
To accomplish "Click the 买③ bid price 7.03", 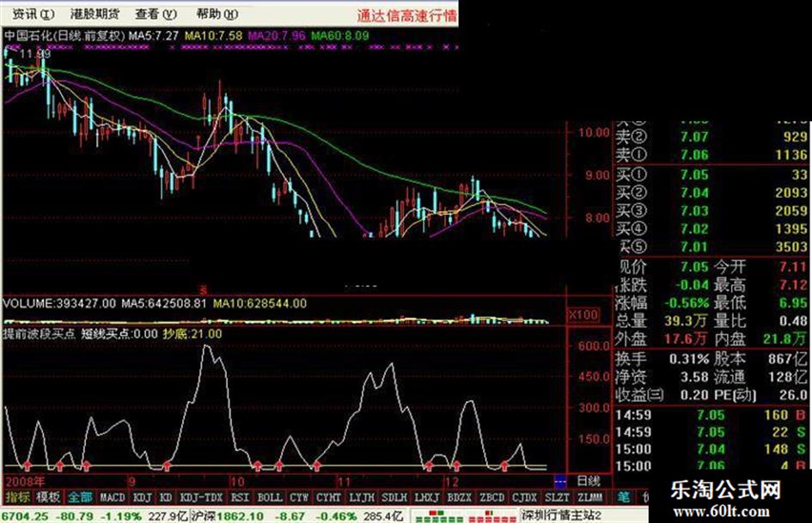I will click(x=694, y=210).
